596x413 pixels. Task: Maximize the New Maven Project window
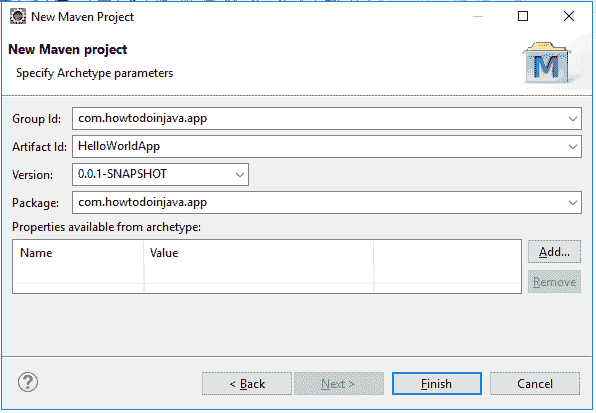tap(523, 16)
